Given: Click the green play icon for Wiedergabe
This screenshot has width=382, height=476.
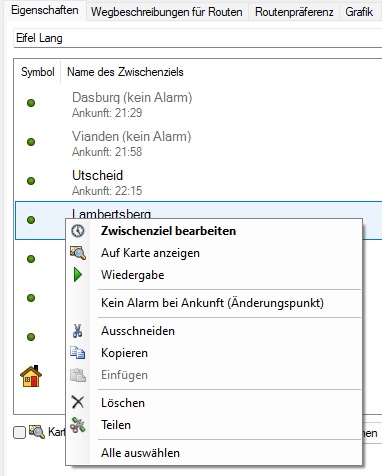Looking at the screenshot, I should tap(78, 275).
